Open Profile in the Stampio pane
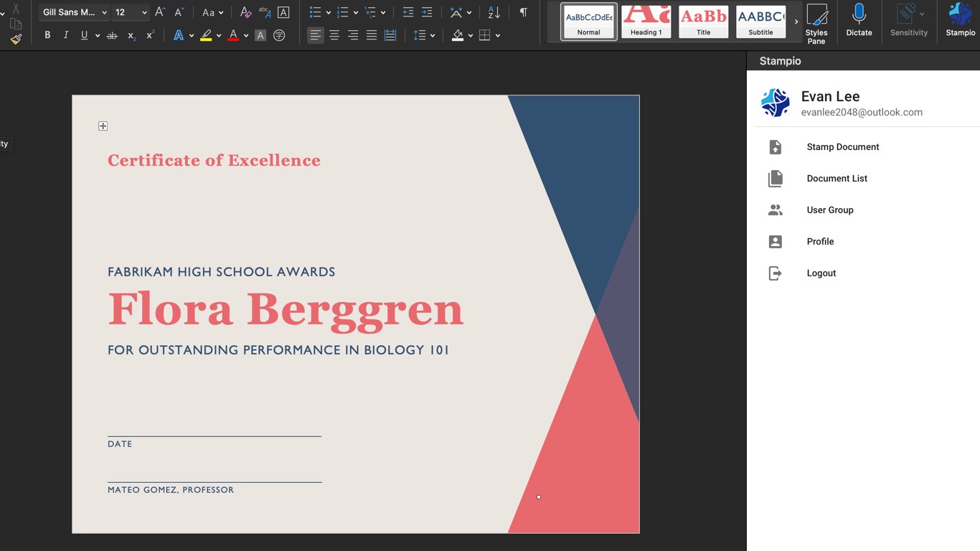The image size is (980, 551). (820, 242)
